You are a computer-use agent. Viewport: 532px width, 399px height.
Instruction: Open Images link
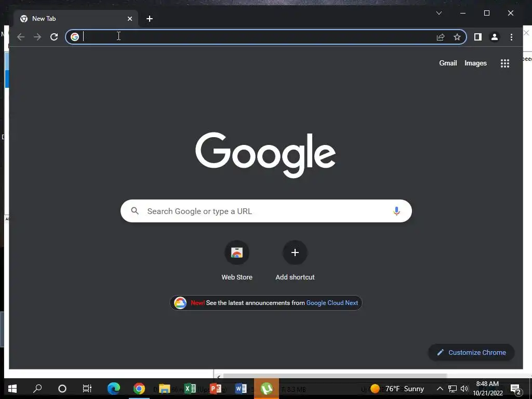pos(475,63)
